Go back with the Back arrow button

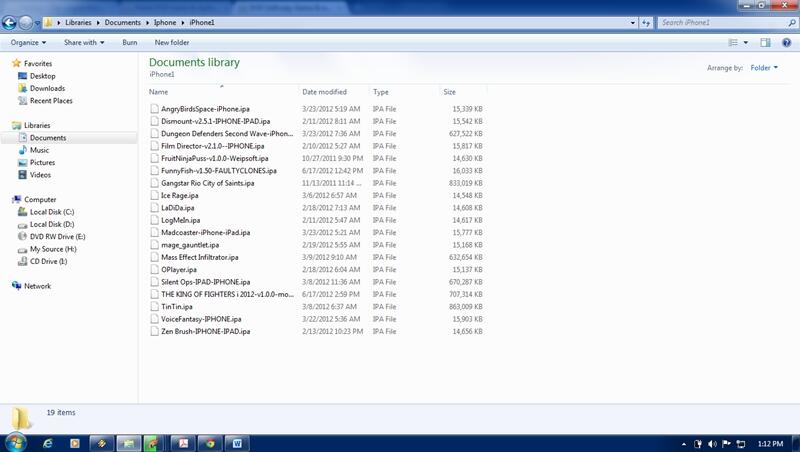(9, 22)
